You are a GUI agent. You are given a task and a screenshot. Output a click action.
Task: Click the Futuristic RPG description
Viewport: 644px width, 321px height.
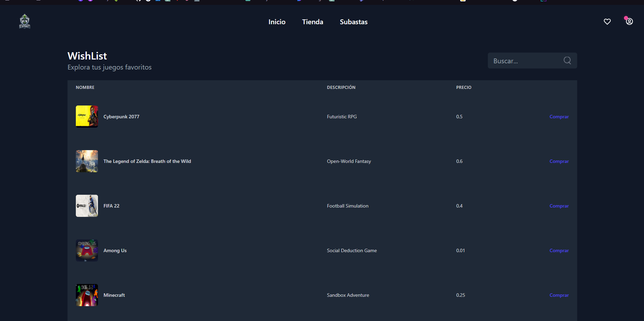[342, 117]
